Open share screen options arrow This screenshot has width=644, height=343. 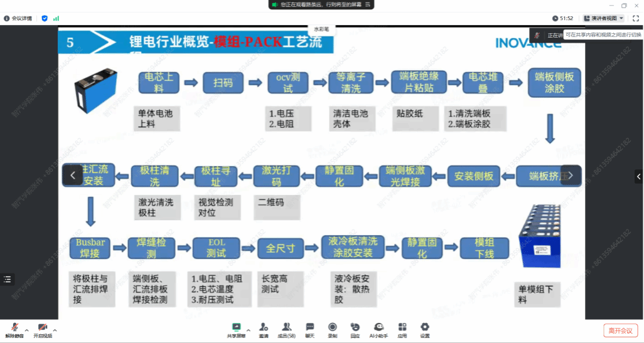click(249, 330)
